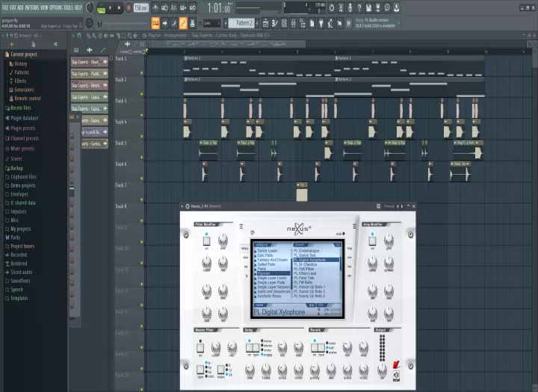This screenshot has height=392, width=538.
Task: Open the EDIT menu
Action: coord(13,7)
